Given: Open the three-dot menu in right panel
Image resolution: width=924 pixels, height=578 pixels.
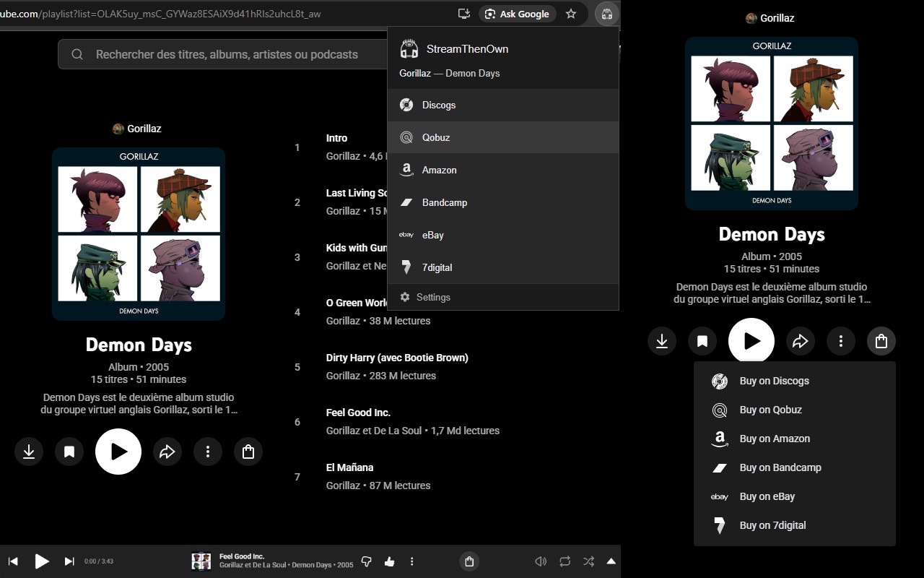Looking at the screenshot, I should pos(841,341).
